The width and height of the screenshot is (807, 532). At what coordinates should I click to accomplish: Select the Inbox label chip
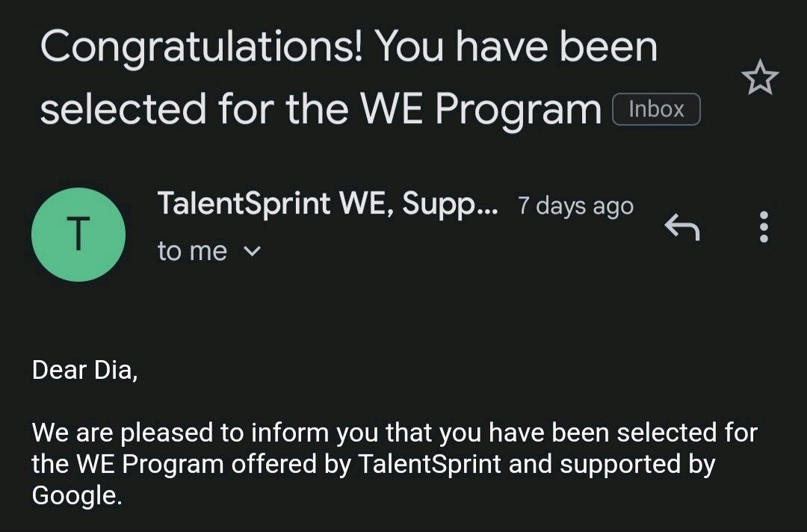click(x=656, y=109)
